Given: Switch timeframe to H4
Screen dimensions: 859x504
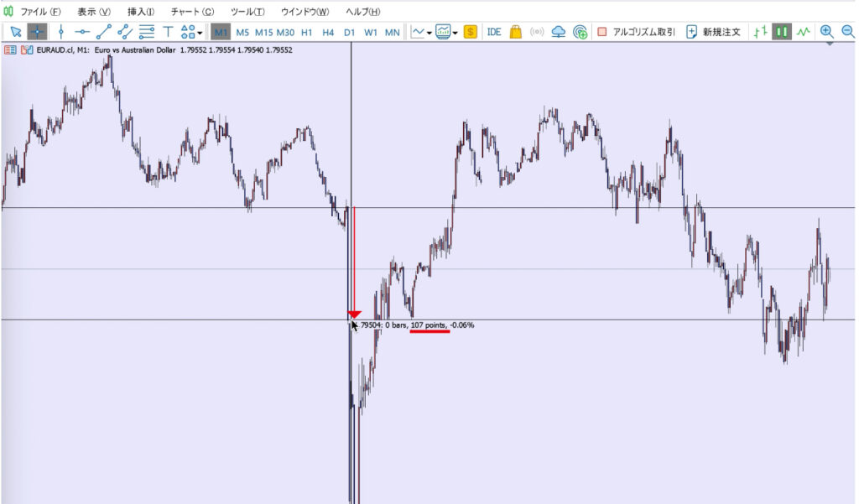Looking at the screenshot, I should pos(328,32).
